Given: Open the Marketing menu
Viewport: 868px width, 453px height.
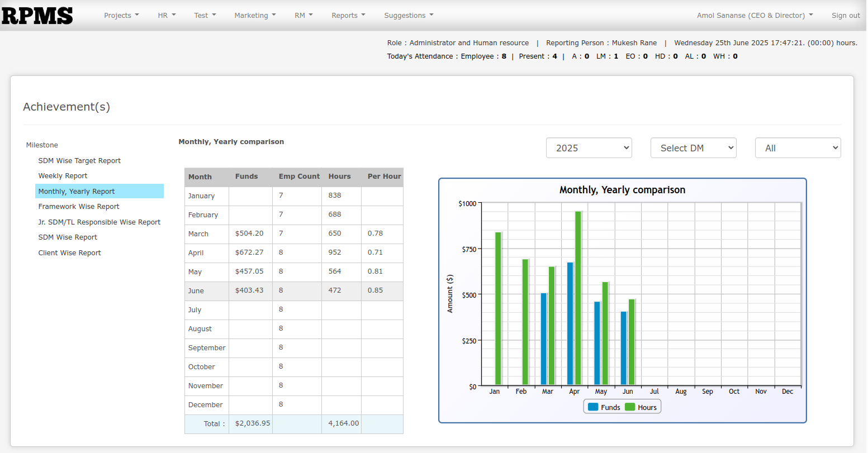Looking at the screenshot, I should pyautogui.click(x=255, y=16).
